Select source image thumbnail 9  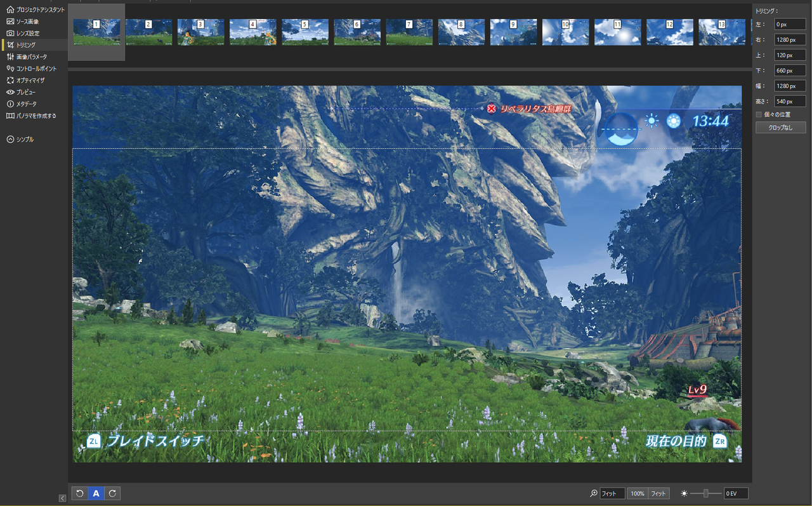[x=513, y=32]
